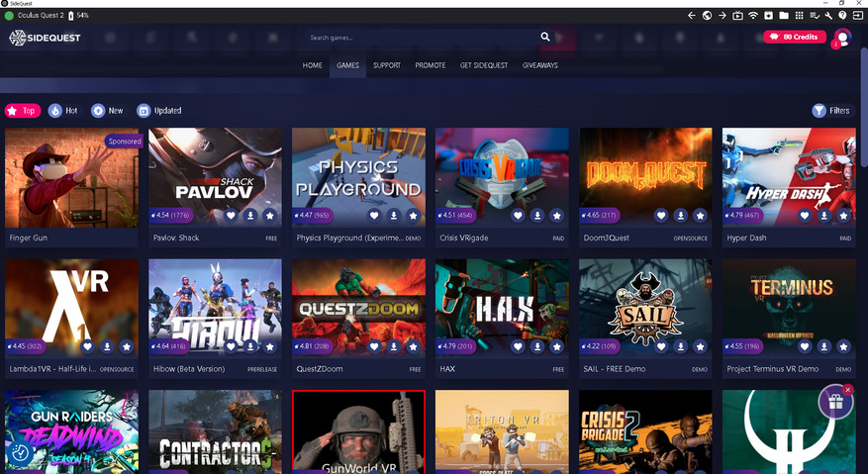Open wireless connection settings wifi icon

coord(753,16)
